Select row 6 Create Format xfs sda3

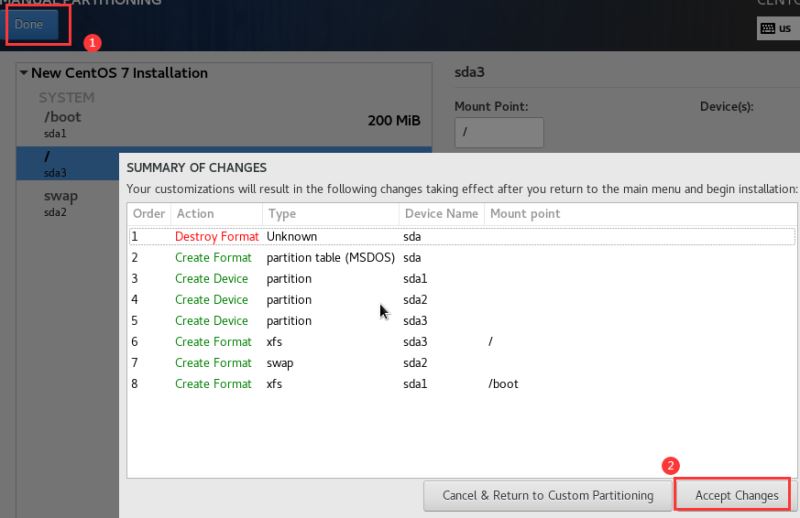[400, 342]
